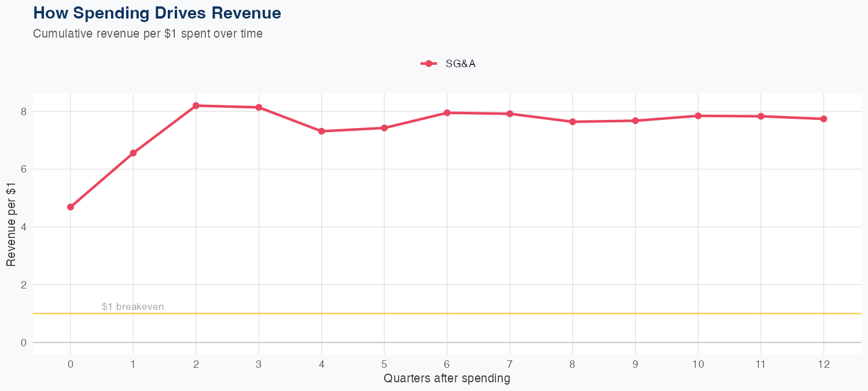Select the data point at quarter 1
Viewport: 868px width, 391px height.
[x=133, y=153]
